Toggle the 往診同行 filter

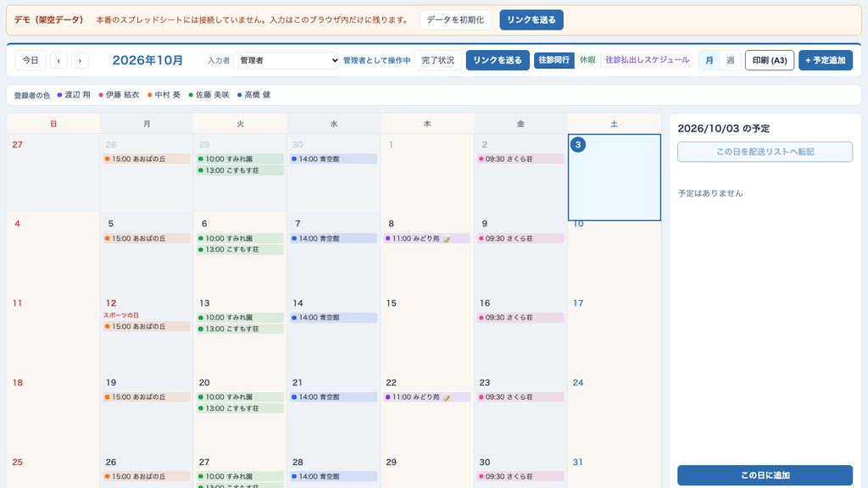[x=554, y=60]
